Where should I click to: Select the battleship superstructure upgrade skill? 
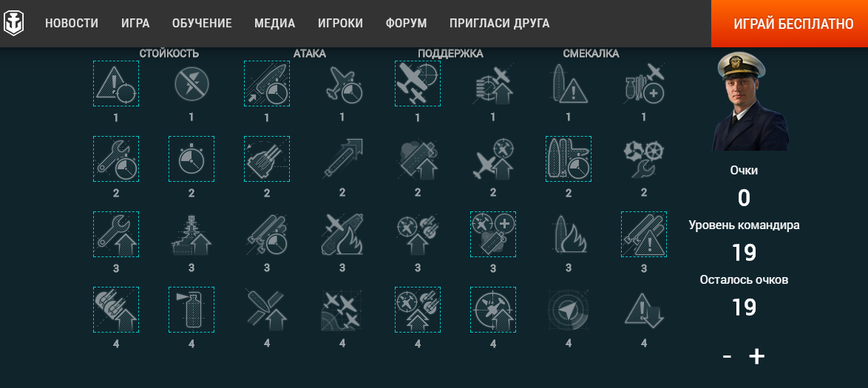click(191, 234)
